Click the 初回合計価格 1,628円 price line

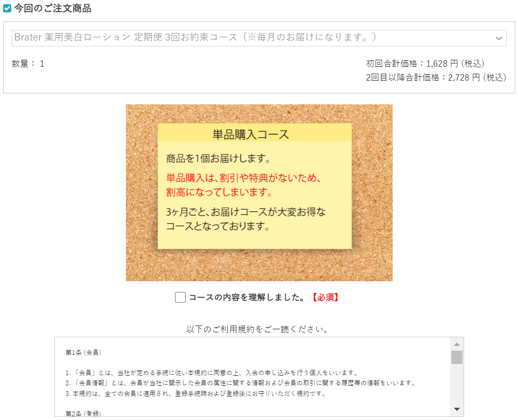(x=425, y=64)
